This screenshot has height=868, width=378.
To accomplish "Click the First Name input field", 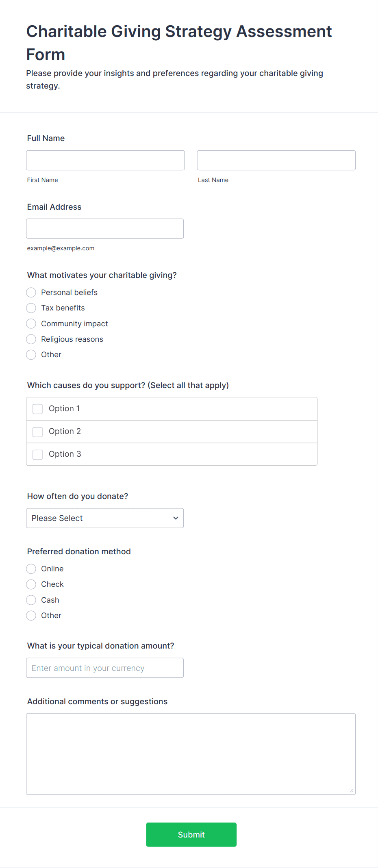I will click(x=105, y=160).
